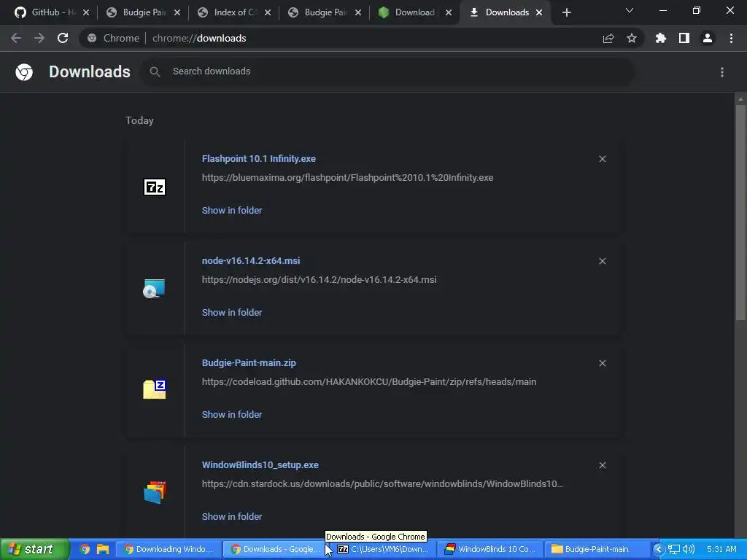
Task: Open Budgie-Paint-main.zip file link
Action: [249, 363]
